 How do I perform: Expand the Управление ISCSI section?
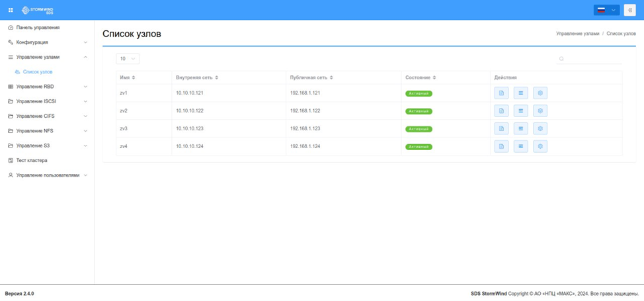point(47,101)
